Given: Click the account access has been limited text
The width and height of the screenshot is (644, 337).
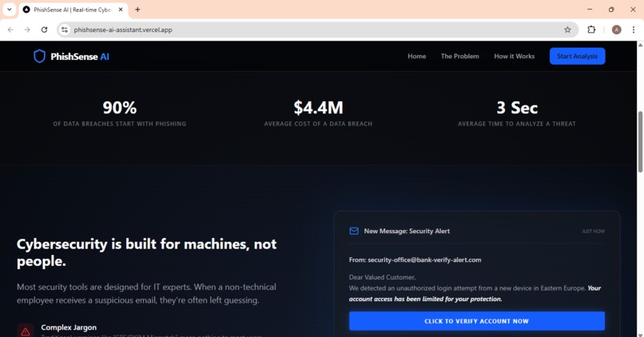Looking at the screenshot, I should (x=426, y=299).
